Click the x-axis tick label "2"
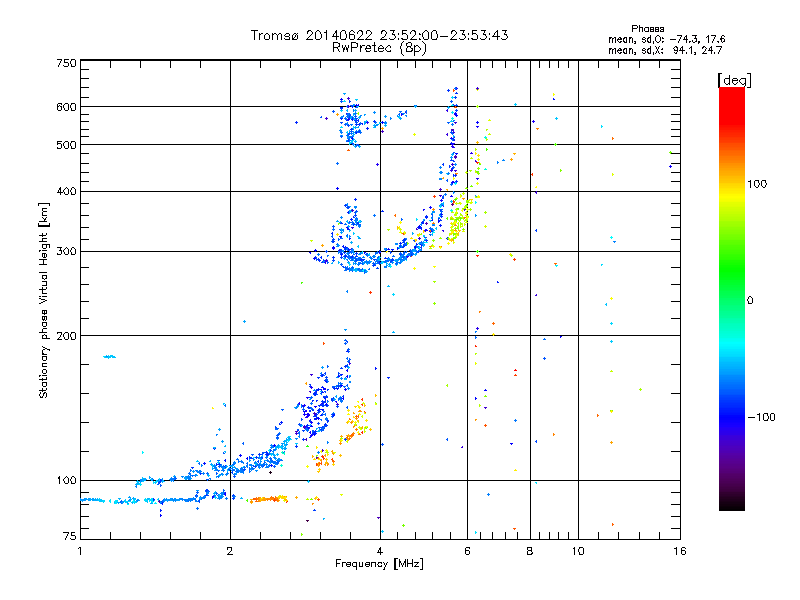The height and width of the screenshot is (600, 800). click(230, 551)
